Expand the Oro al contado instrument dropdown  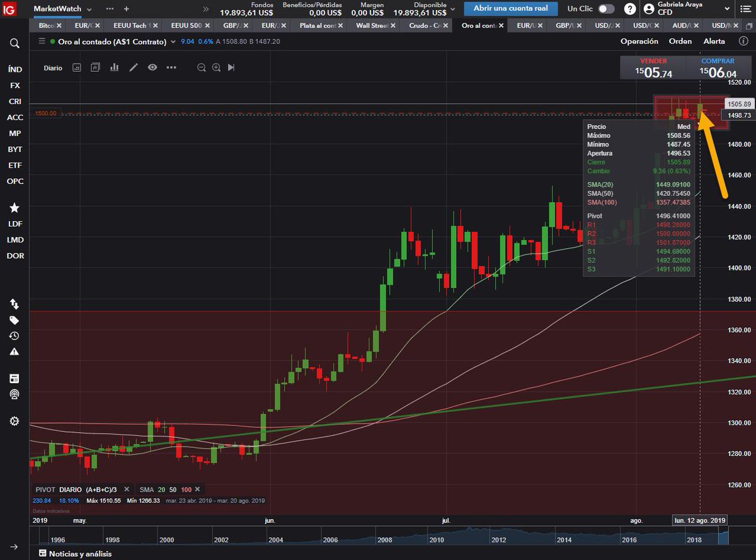click(173, 42)
